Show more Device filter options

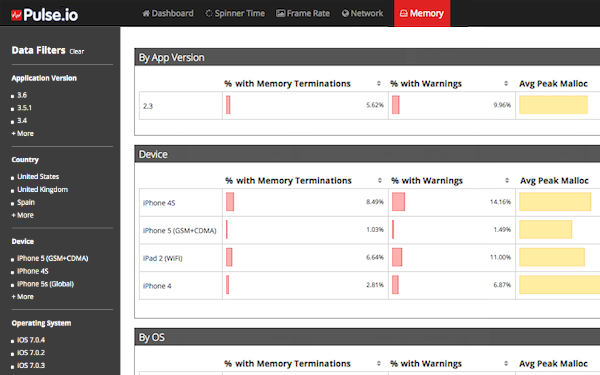pos(23,297)
